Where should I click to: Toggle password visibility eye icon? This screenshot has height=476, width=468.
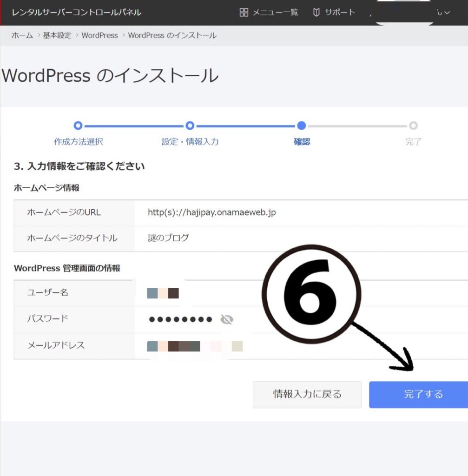(x=226, y=319)
